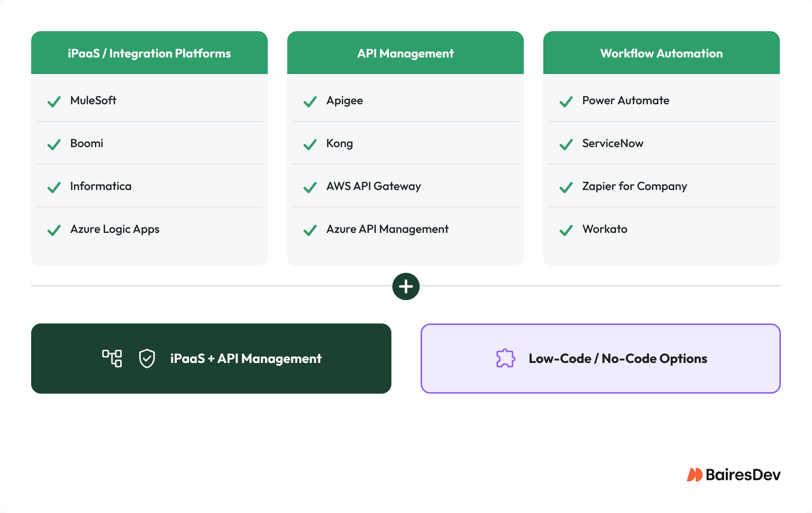This screenshot has width=812, height=513.
Task: Click the Informatica text
Action: 101,186
